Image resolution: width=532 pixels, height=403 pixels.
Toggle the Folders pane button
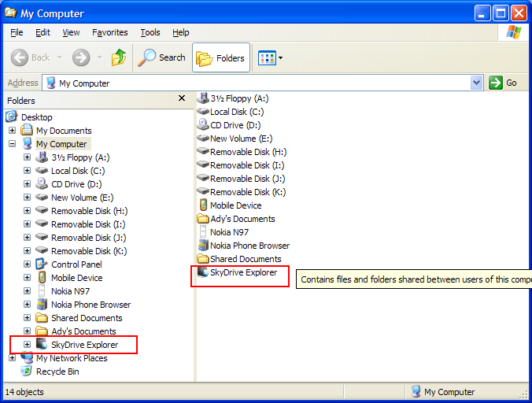tap(221, 57)
